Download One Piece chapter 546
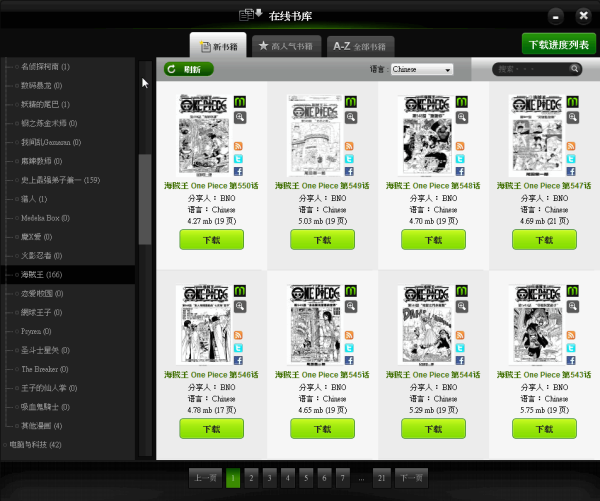 pos(212,429)
